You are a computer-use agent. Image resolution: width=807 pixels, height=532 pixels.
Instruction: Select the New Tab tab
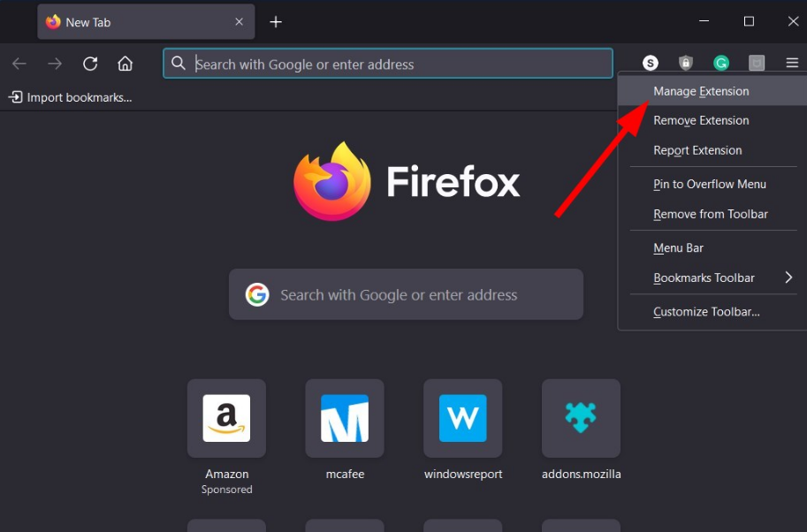tap(146, 21)
